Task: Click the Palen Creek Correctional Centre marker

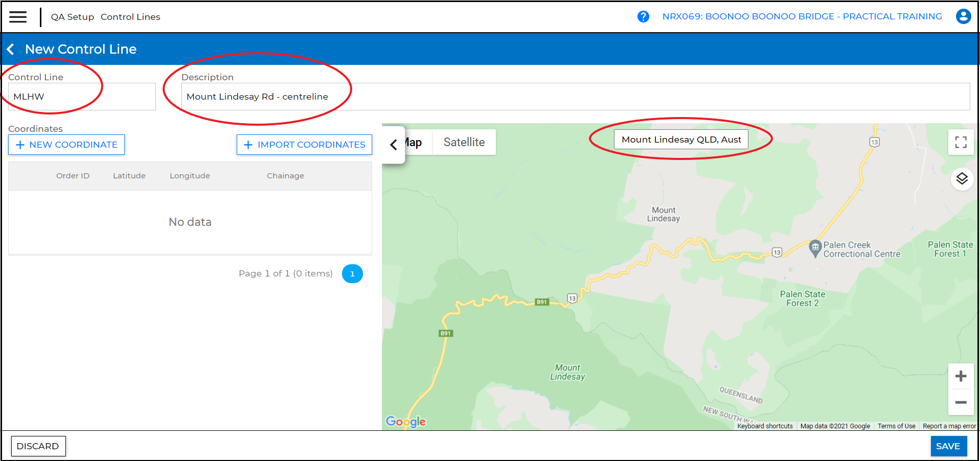Action: pos(815,248)
